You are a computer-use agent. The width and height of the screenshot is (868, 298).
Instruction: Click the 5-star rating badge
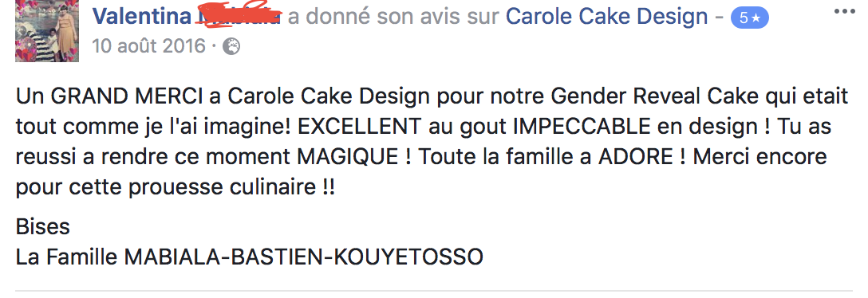750,18
